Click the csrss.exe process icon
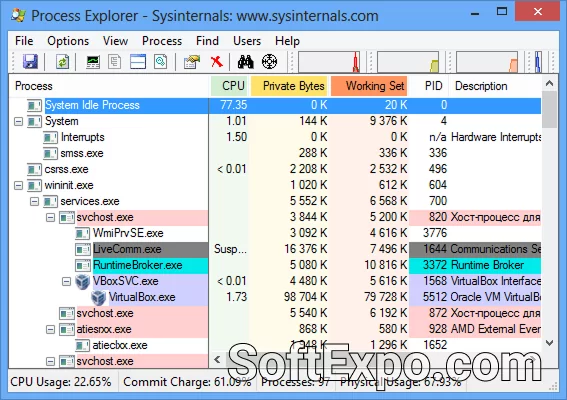The width and height of the screenshot is (567, 400). tap(35, 169)
